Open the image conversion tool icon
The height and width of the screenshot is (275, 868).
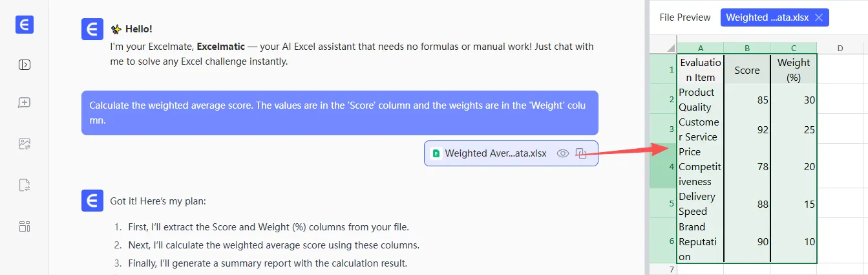pos(25,144)
